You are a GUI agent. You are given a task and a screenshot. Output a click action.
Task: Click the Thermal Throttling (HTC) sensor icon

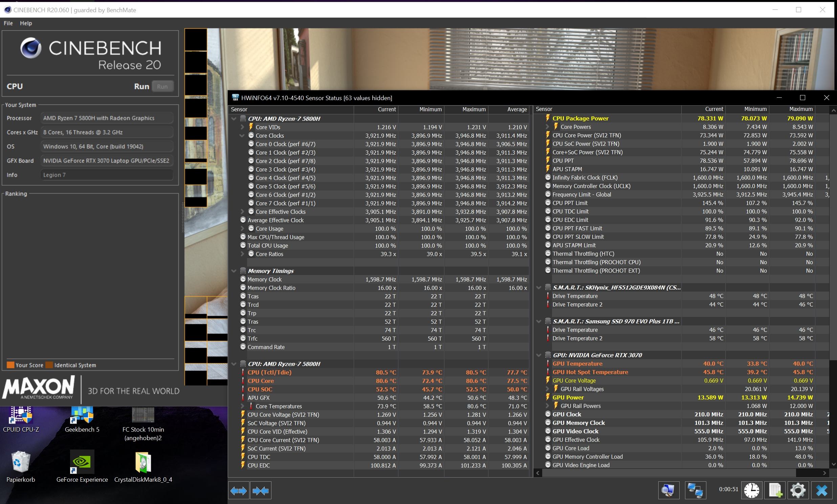(548, 254)
